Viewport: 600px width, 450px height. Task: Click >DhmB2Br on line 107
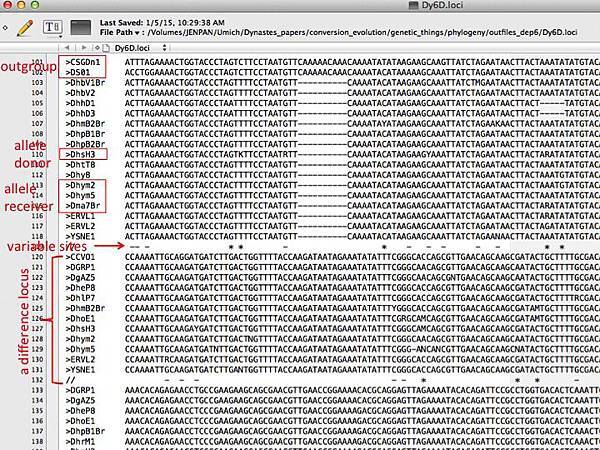pyautogui.click(x=85, y=124)
